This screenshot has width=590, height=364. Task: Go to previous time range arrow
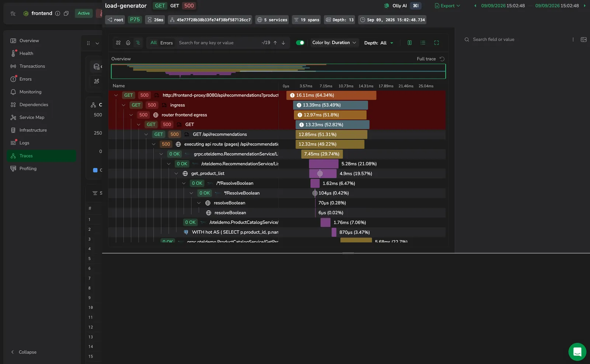pos(475,6)
